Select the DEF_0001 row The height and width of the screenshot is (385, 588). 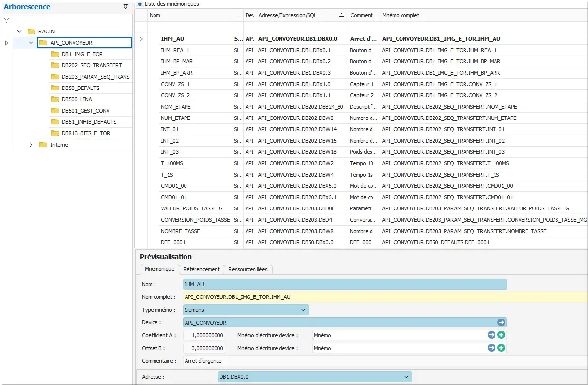361,242
